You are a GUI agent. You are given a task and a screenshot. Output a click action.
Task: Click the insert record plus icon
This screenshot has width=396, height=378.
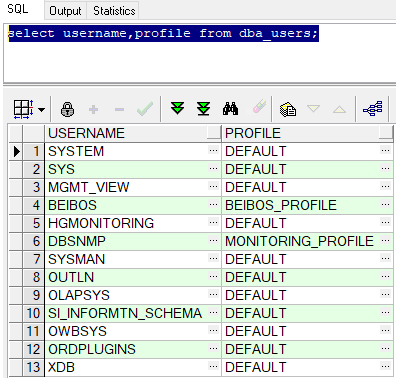(94, 109)
